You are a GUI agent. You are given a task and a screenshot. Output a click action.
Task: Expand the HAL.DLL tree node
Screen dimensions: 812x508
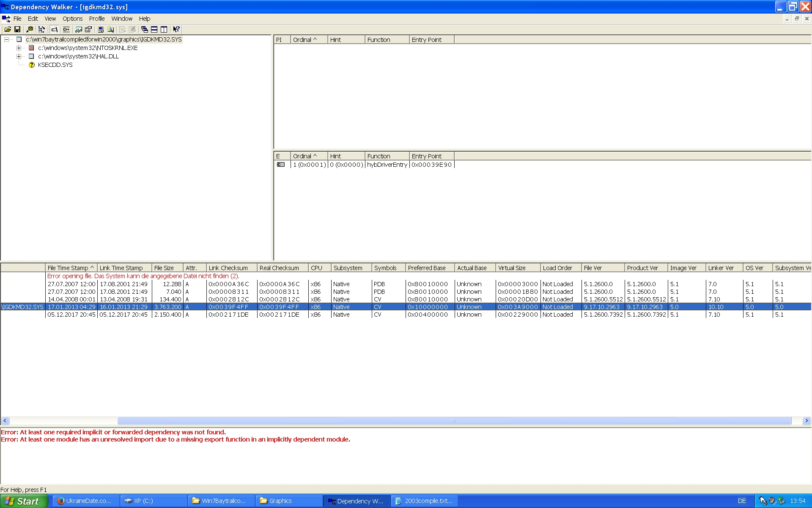[x=19, y=56]
